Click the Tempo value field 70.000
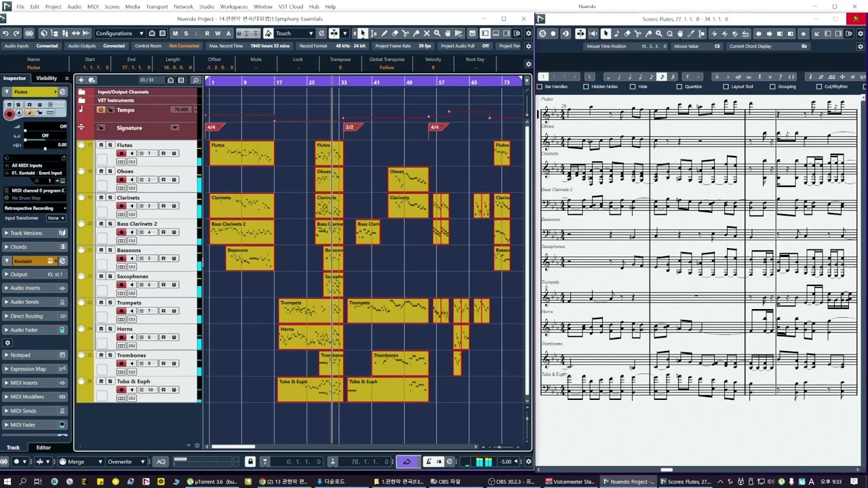This screenshot has width=868, height=488. click(181, 110)
